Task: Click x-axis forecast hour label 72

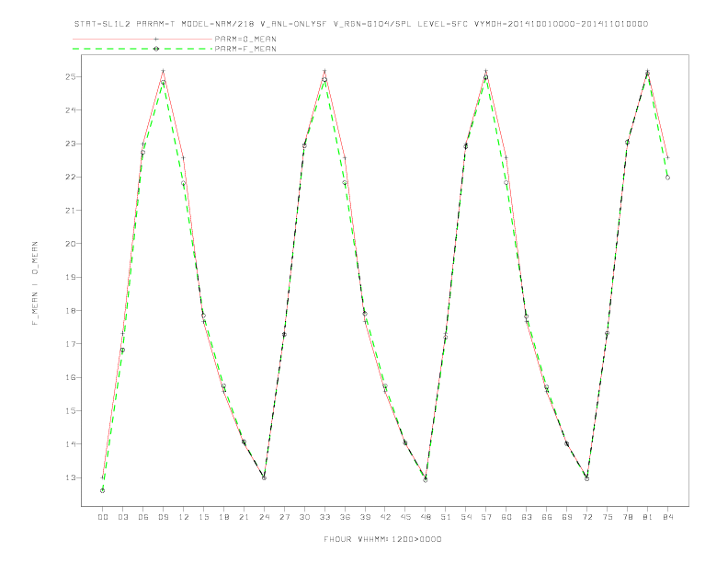Action: tap(587, 517)
